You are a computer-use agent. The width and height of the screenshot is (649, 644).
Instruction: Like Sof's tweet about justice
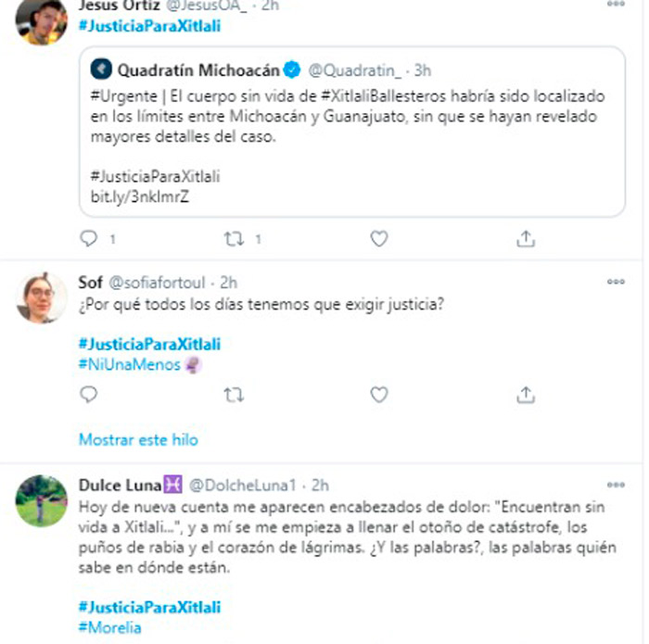point(378,395)
